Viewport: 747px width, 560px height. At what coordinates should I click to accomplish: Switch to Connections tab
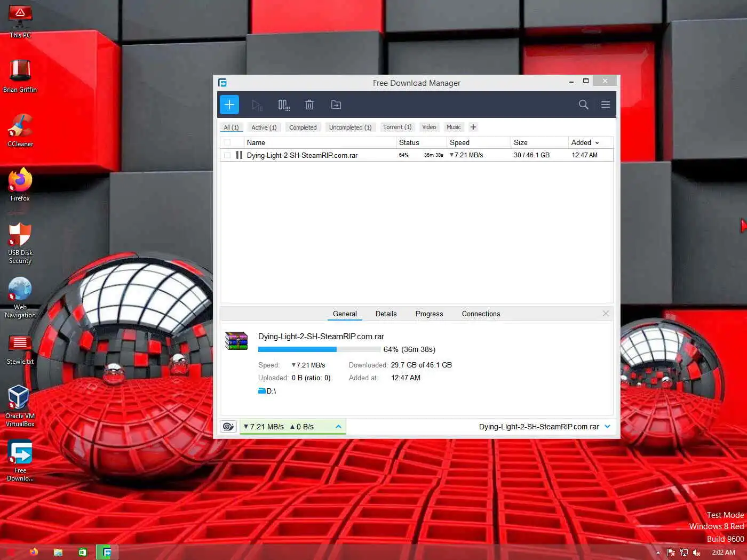pos(481,314)
